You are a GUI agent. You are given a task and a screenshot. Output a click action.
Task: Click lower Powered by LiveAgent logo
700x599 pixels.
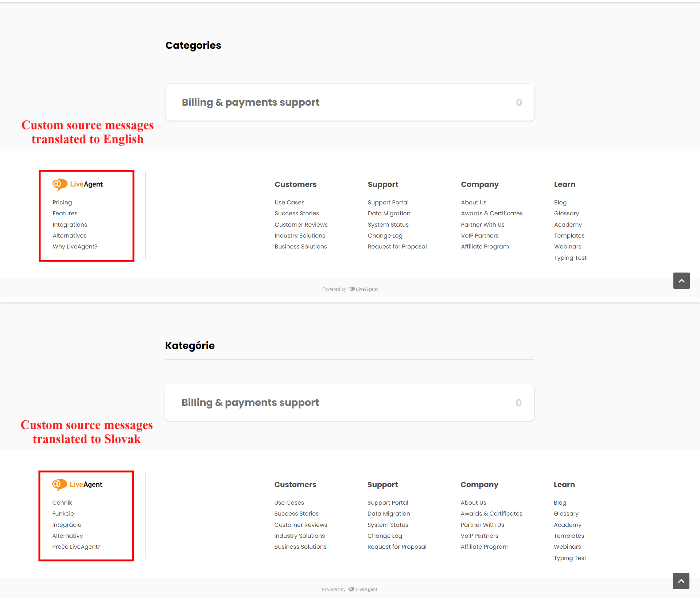pyautogui.click(x=363, y=590)
